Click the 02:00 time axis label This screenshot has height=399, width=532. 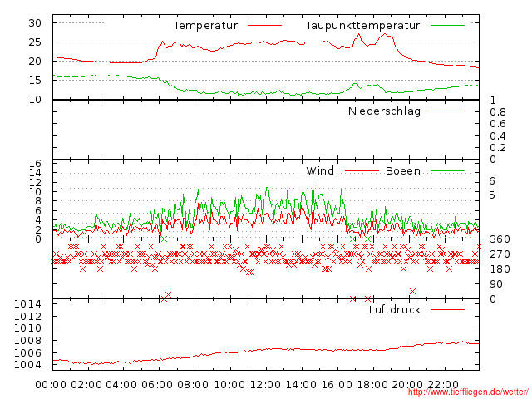point(86,385)
